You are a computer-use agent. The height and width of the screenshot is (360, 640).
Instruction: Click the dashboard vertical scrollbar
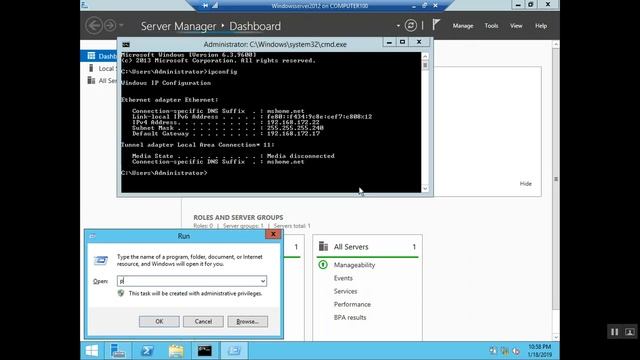tap(556, 179)
